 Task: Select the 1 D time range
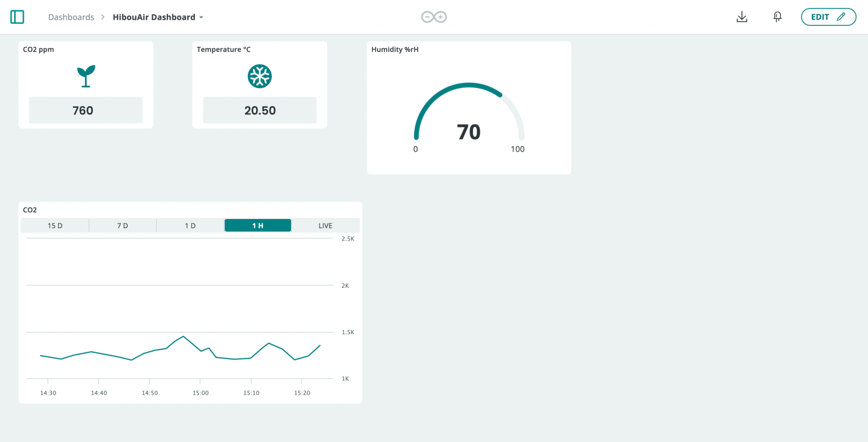tap(190, 225)
